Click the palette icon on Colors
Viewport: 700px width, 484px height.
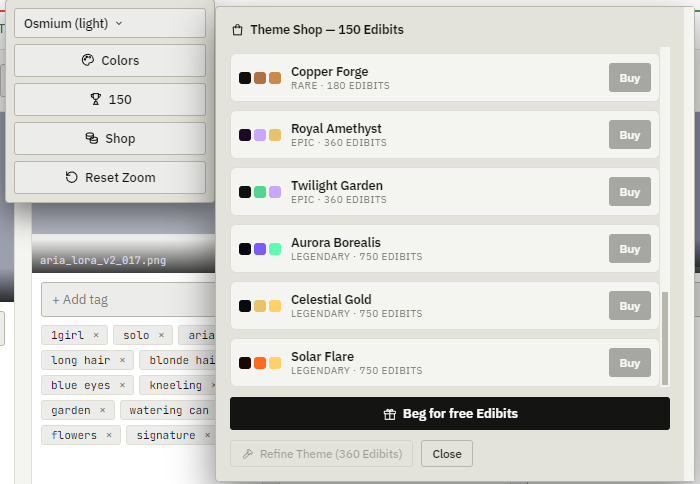click(88, 60)
